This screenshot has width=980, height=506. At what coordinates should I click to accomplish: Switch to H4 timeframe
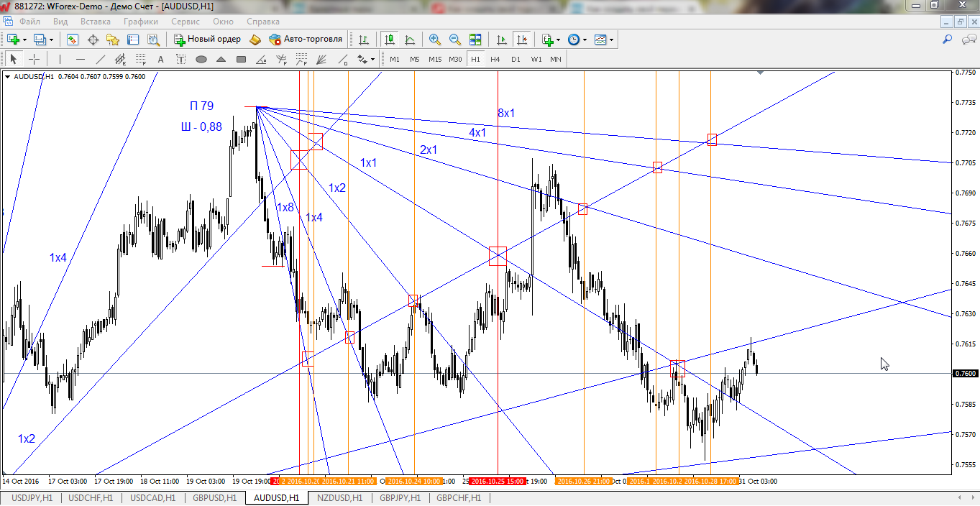point(495,59)
